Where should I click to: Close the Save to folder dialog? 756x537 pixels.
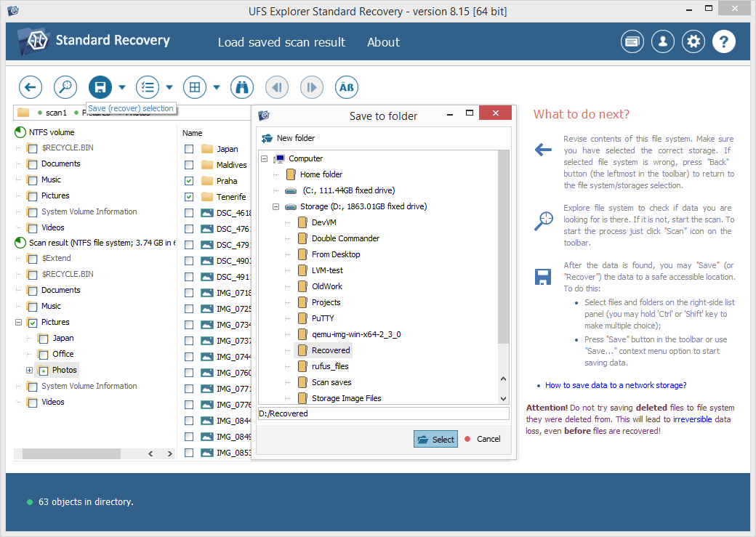[x=495, y=113]
